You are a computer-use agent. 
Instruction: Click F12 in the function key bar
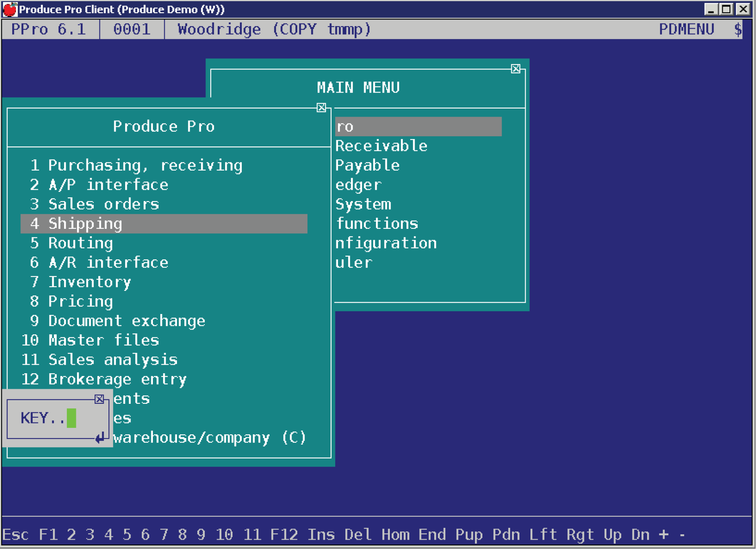[x=284, y=534]
